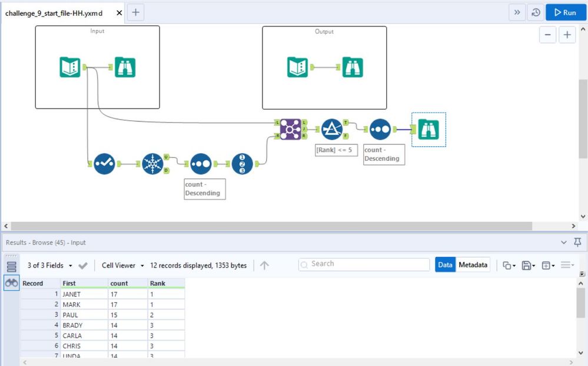Click results grid vertical scrollbar
588x366 pixels.
[x=580, y=303]
